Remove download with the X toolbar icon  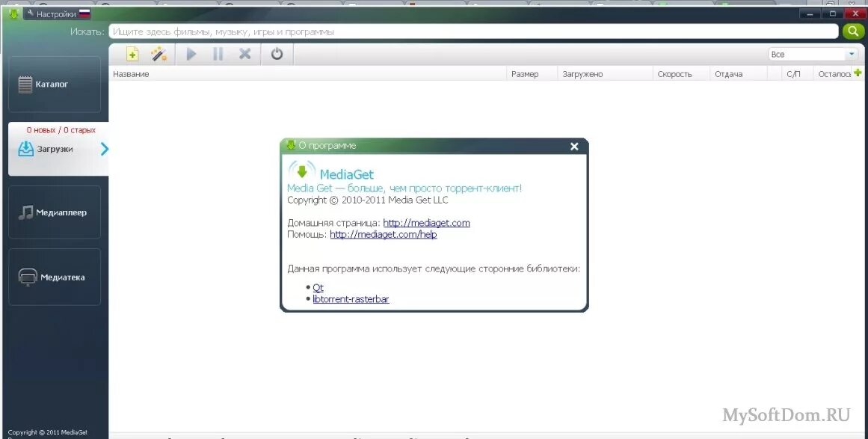pyautogui.click(x=244, y=54)
